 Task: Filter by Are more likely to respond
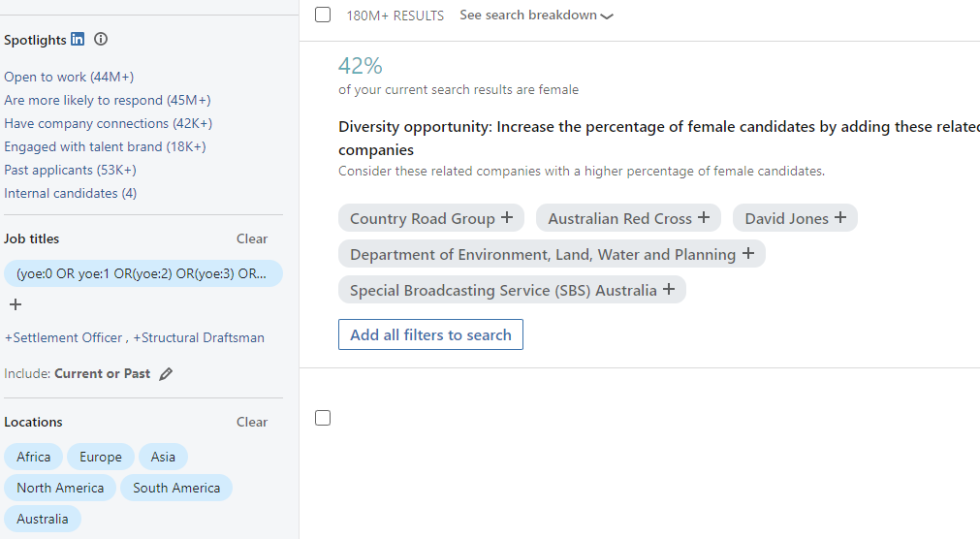pos(107,100)
